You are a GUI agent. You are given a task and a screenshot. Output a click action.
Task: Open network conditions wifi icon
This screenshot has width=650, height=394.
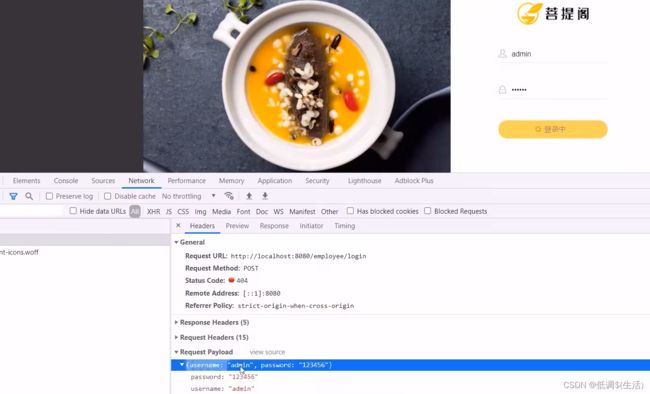tap(229, 196)
